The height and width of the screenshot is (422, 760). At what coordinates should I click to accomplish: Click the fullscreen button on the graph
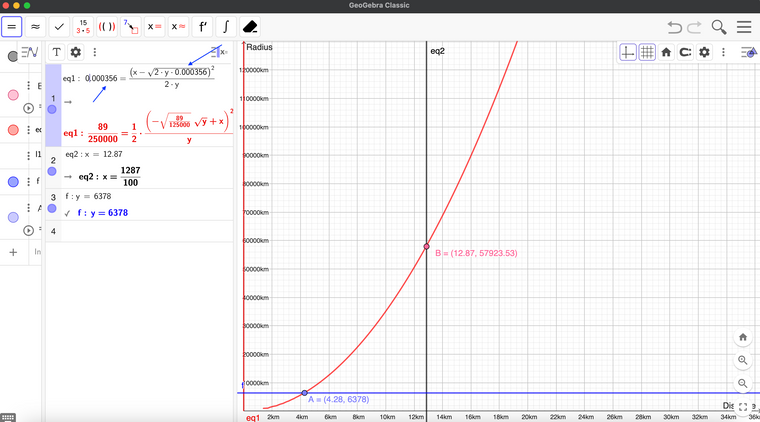tap(743, 407)
